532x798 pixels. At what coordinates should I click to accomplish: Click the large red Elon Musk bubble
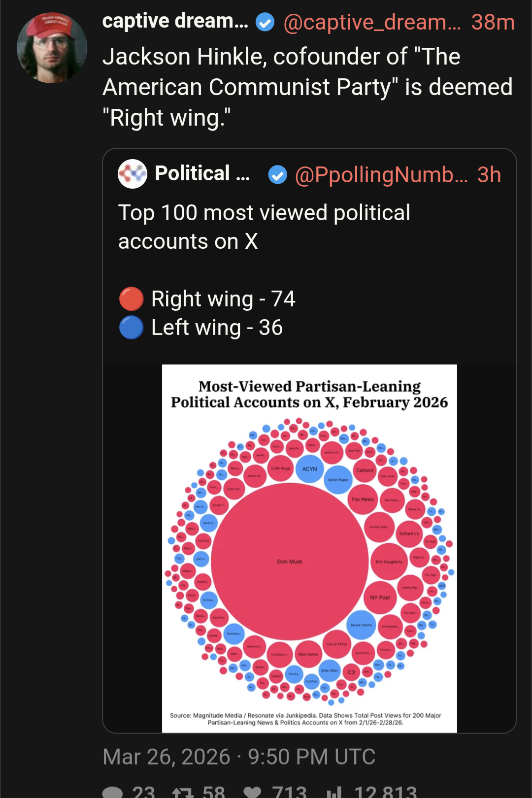(x=290, y=562)
